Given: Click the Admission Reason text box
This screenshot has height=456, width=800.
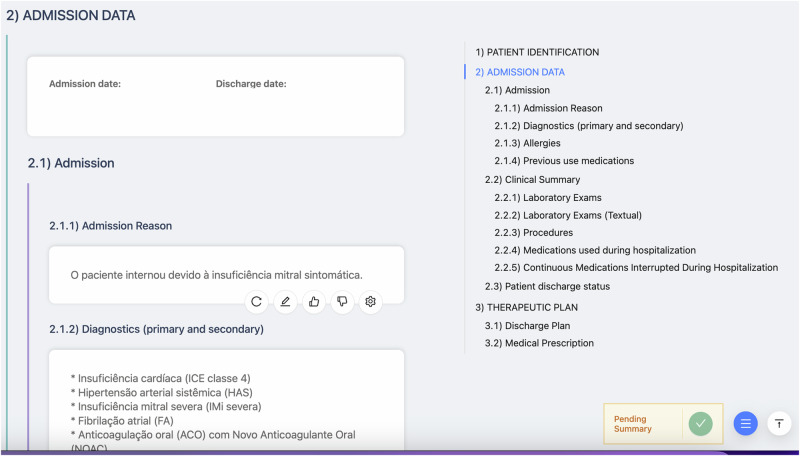Looking at the screenshot, I should (215, 274).
